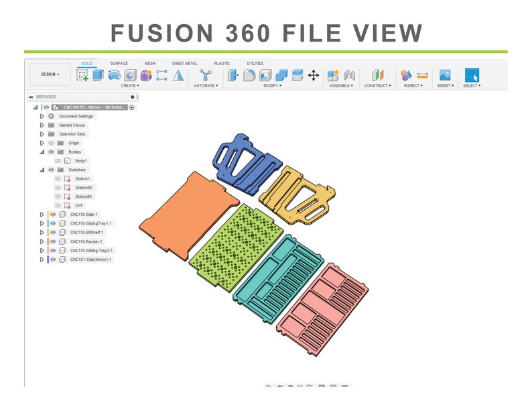The image size is (532, 411).
Task: Click the Browser panel pin dot icon
Action: [132, 97]
